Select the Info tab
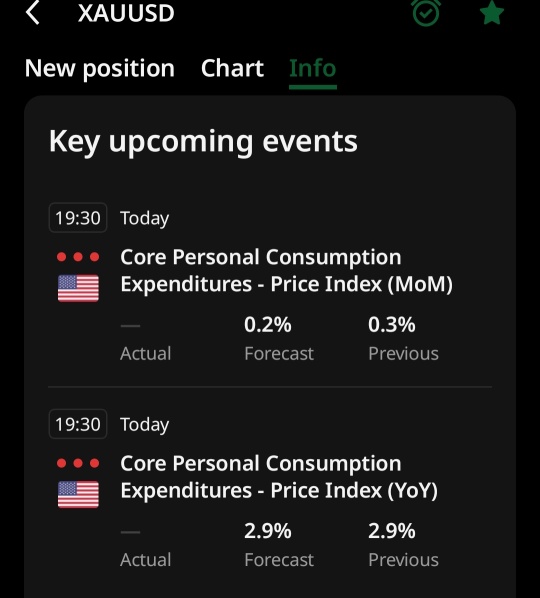 tap(313, 69)
